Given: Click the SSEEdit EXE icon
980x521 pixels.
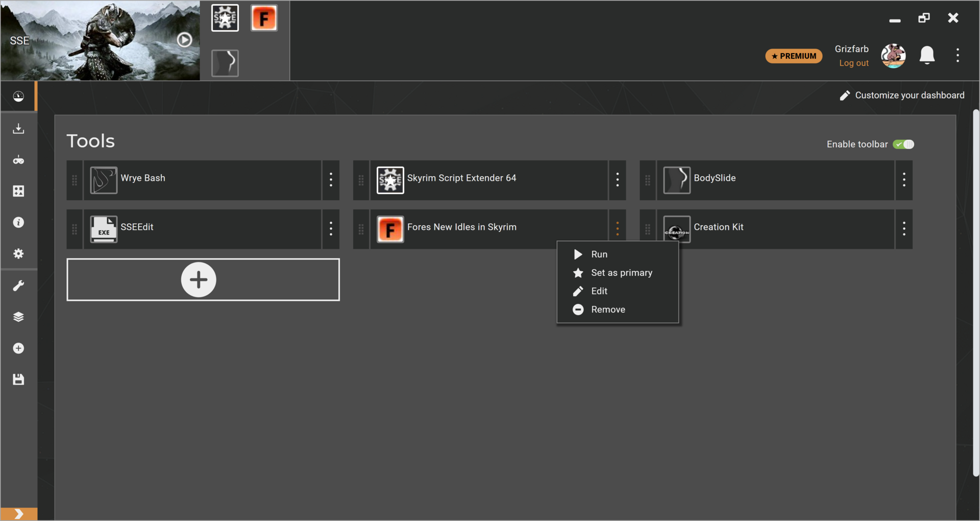Looking at the screenshot, I should coord(104,229).
